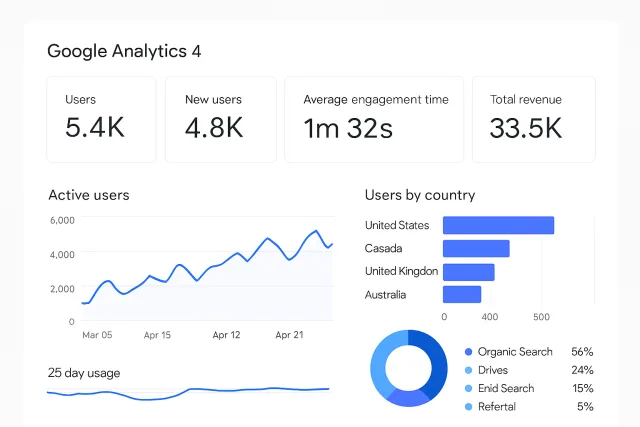This screenshot has height=427, width=640.
Task: Select the United Kingdon bar
Action: point(469,272)
